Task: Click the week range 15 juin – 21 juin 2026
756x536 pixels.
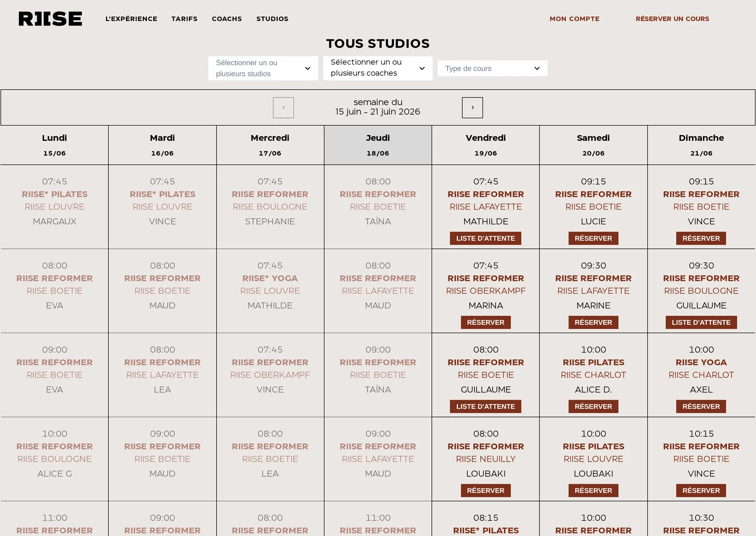Action: (378, 112)
